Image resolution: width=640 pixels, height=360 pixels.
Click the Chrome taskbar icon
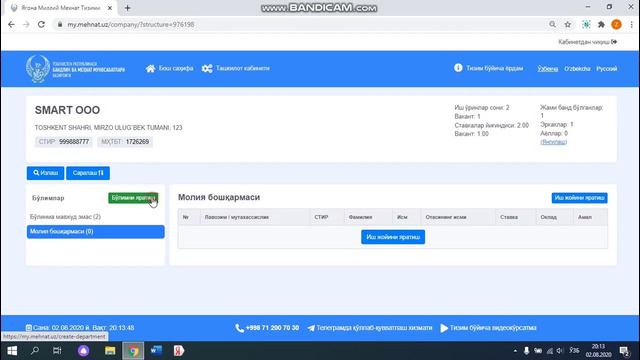coord(133,351)
